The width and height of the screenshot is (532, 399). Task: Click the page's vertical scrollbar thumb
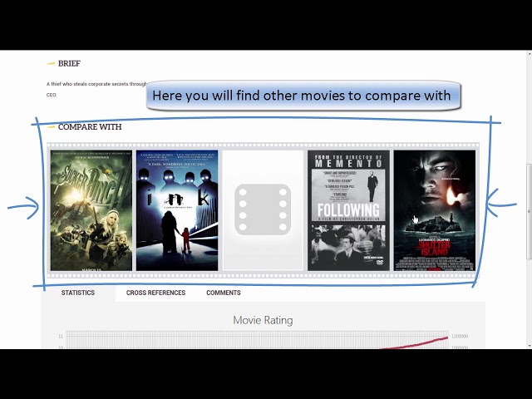(x=530, y=211)
